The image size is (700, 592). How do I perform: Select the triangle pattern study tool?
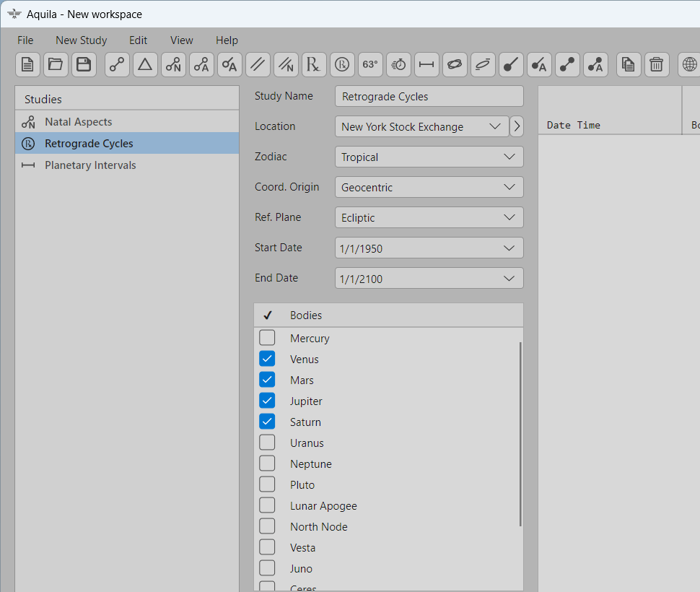(145, 65)
